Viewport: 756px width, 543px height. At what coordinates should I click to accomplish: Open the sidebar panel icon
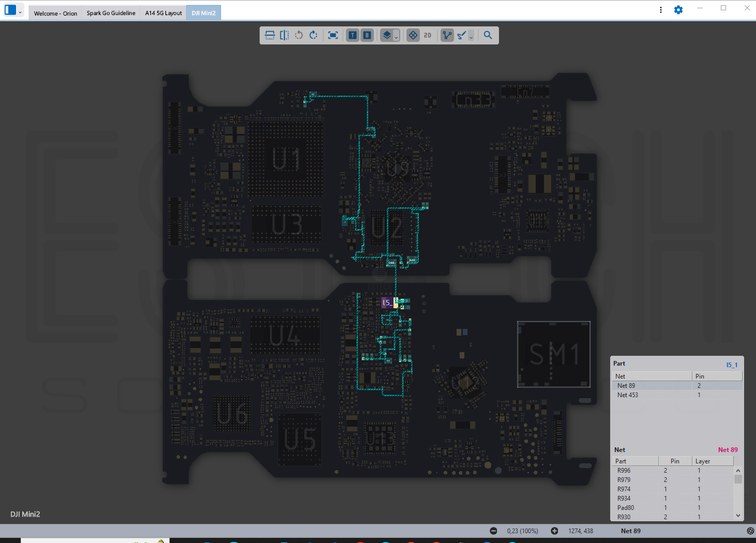[x=10, y=10]
